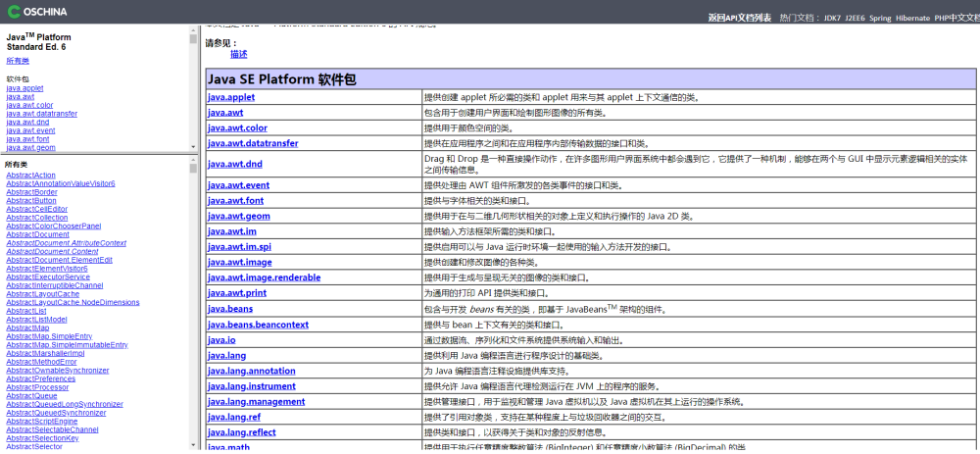Open java.awt.color in the left package list

[29, 105]
